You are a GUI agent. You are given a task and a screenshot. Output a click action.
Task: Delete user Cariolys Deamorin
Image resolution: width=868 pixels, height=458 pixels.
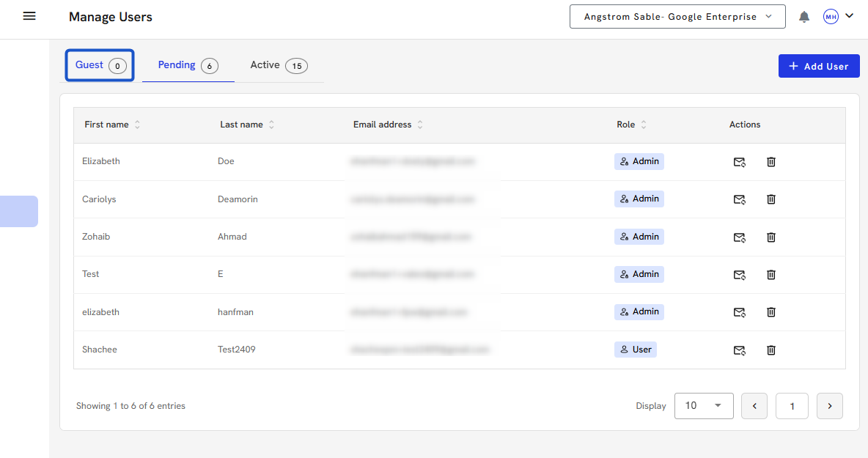pos(770,199)
